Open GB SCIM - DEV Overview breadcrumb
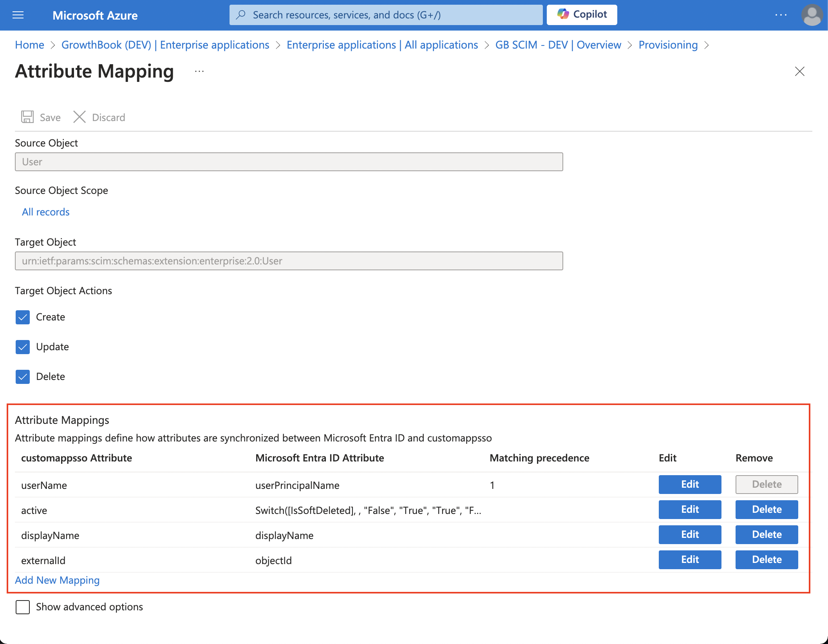Screen dimensions: 828x644 (558, 45)
